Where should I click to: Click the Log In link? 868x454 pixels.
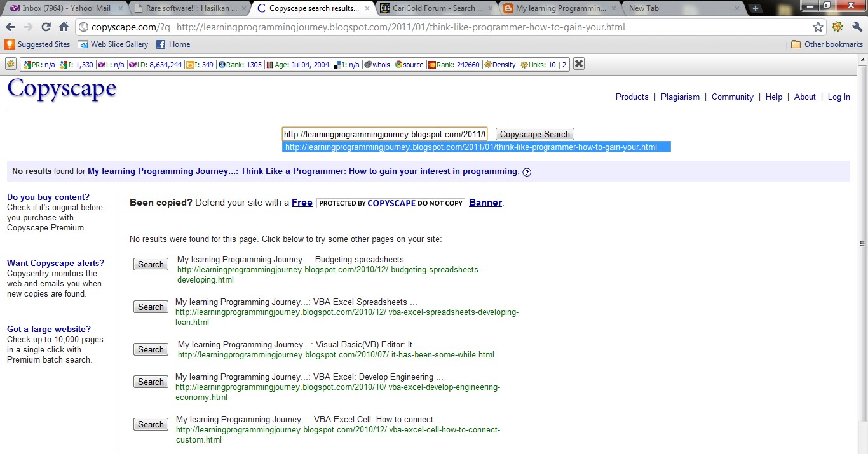click(x=839, y=97)
